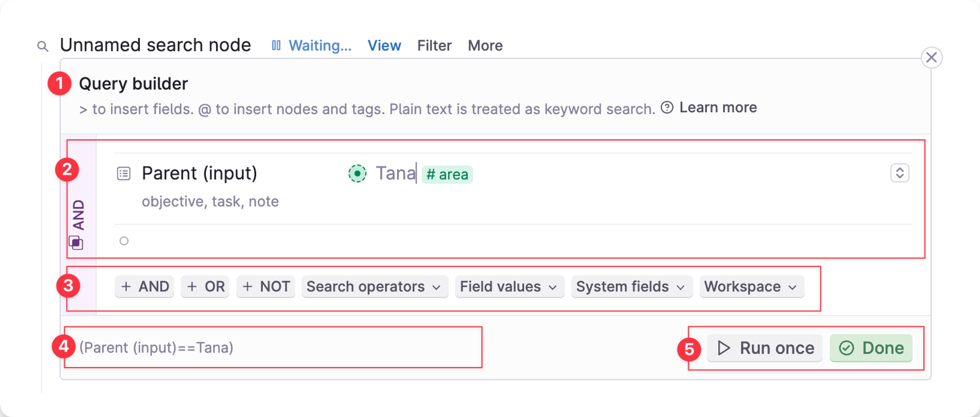Open the Field values dropdown
Screen dimensions: 980x417
click(x=508, y=287)
